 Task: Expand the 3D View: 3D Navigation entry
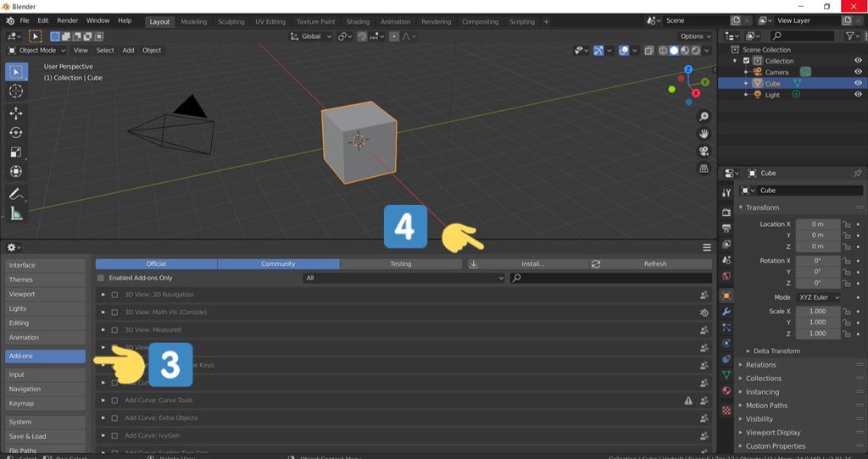[103, 295]
